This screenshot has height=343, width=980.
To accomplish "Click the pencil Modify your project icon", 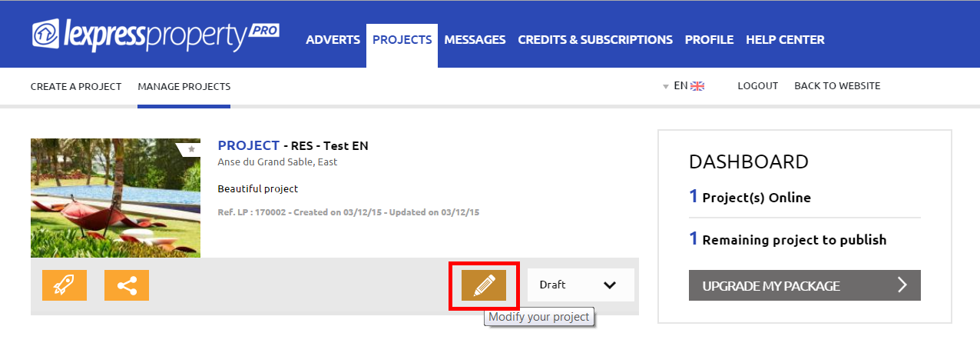I will (484, 285).
